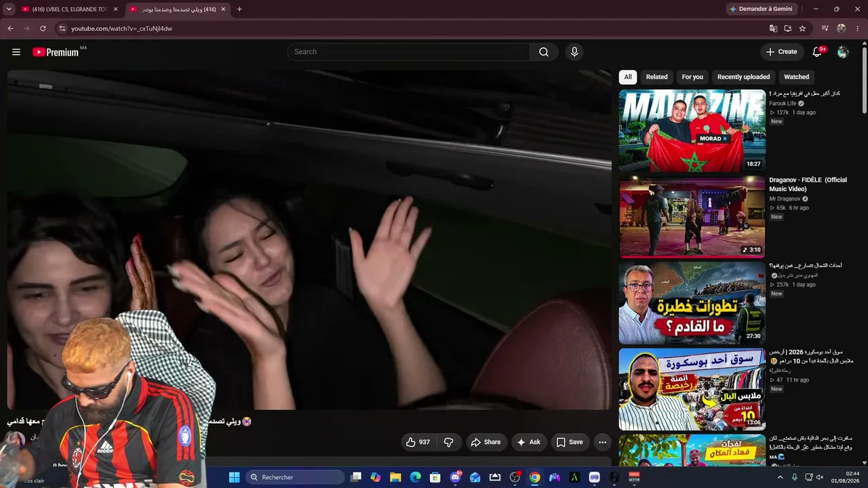Open Farouk Life channel link

coord(783,104)
